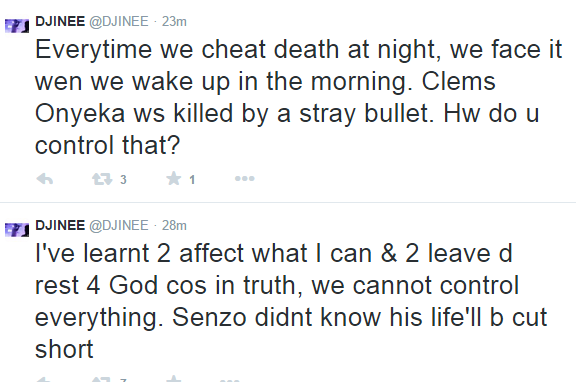View the retweet count 3 on the first tweet
The width and height of the screenshot is (576, 382).
click(123, 180)
